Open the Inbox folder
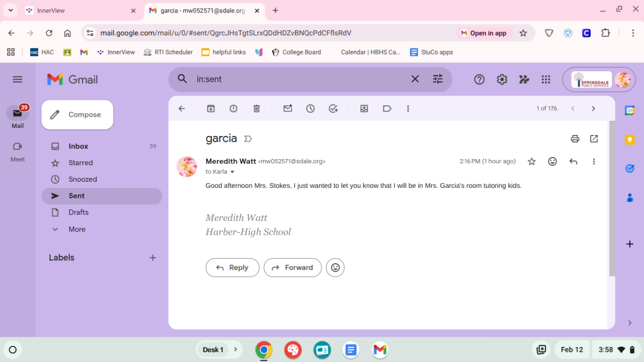The height and width of the screenshot is (362, 644). (102, 146)
